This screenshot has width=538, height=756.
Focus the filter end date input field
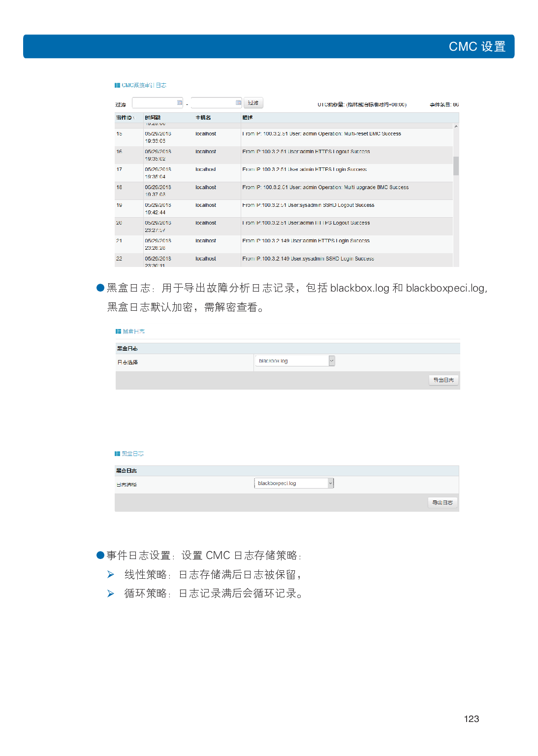(x=213, y=102)
